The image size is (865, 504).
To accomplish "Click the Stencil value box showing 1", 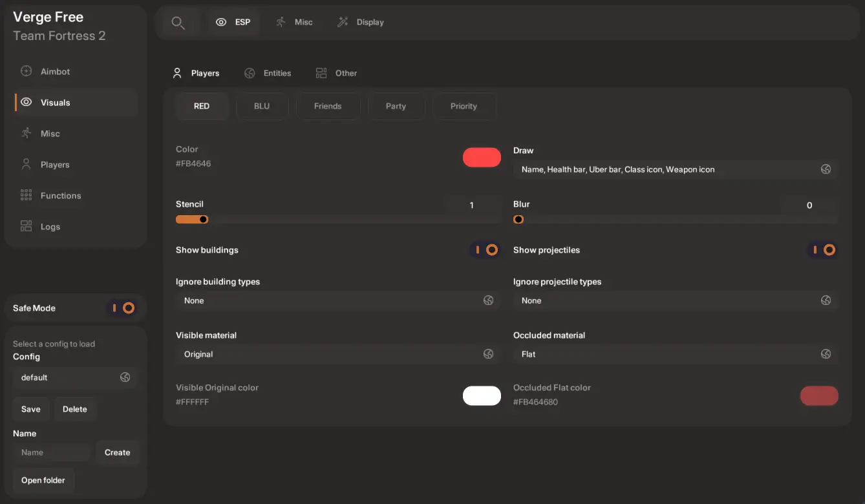I will click(x=472, y=205).
